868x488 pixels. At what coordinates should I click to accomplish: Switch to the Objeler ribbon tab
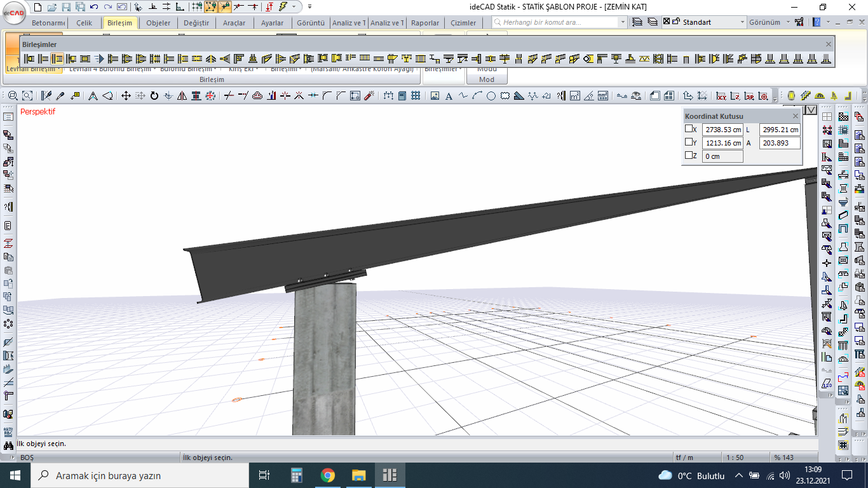pyautogui.click(x=158, y=23)
